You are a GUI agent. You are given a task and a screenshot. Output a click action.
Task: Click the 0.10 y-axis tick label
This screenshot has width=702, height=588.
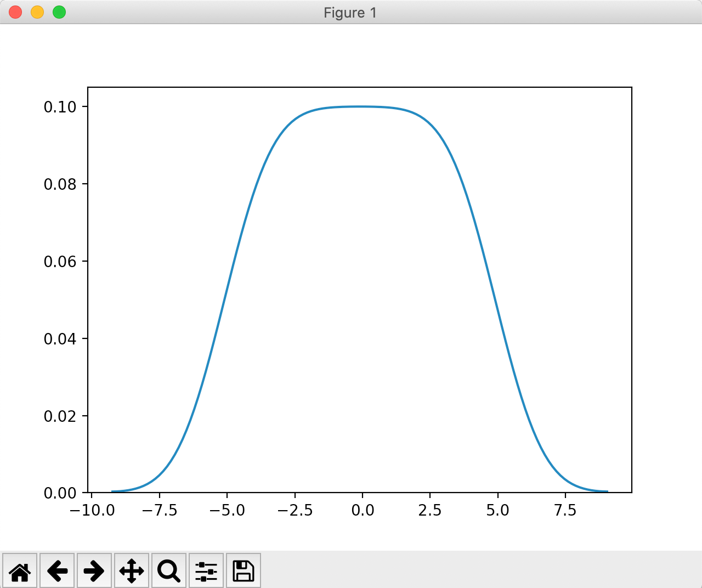60,107
